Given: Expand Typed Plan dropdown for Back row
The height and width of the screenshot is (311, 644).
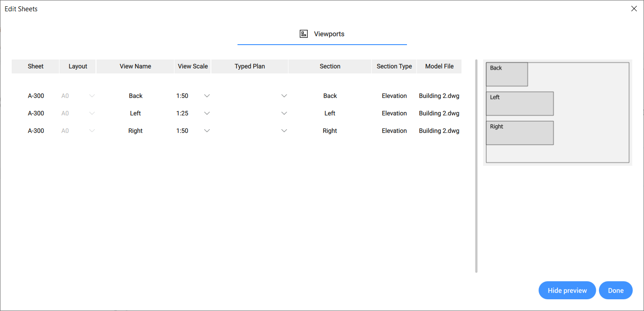Looking at the screenshot, I should tap(284, 96).
